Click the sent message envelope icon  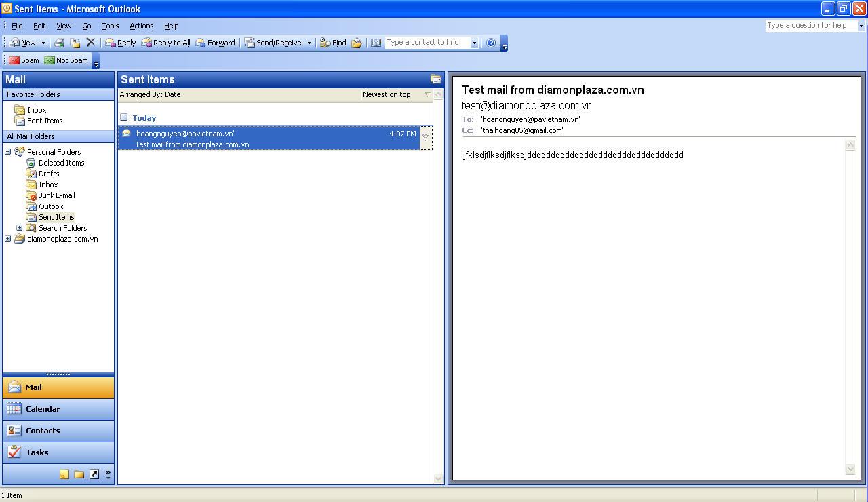pyautogui.click(x=126, y=134)
